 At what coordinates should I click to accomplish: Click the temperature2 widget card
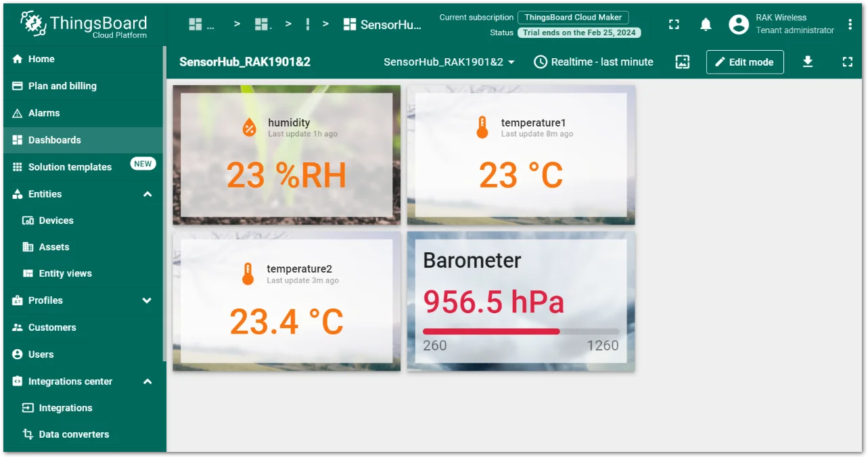[286, 302]
